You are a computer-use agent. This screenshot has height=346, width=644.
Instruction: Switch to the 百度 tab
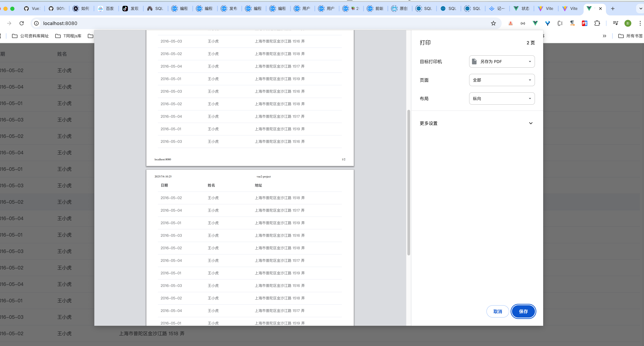[x=106, y=9]
